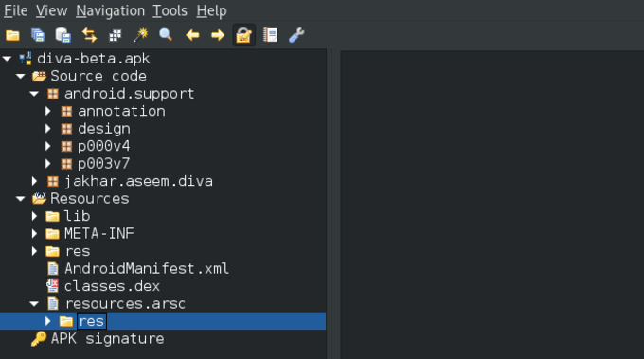This screenshot has height=359, width=644.
Task: Open classes.dex entry
Action: coord(112,286)
